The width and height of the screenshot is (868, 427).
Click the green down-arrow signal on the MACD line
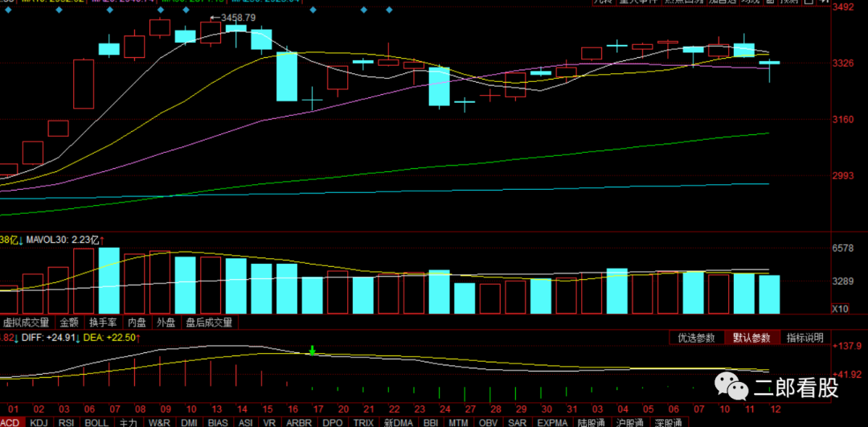(312, 351)
